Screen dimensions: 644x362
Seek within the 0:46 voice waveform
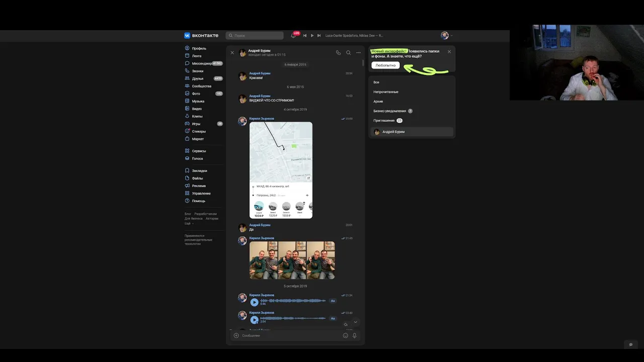click(293, 301)
